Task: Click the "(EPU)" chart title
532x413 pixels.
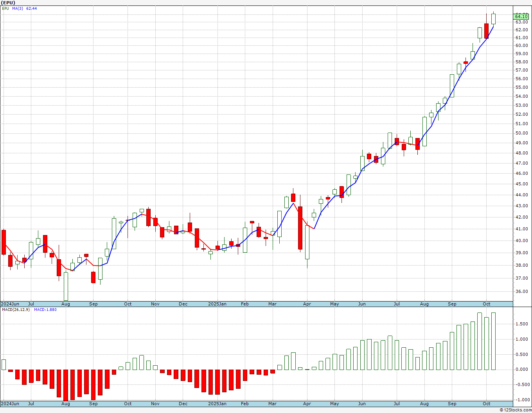Action: (x=8, y=3)
